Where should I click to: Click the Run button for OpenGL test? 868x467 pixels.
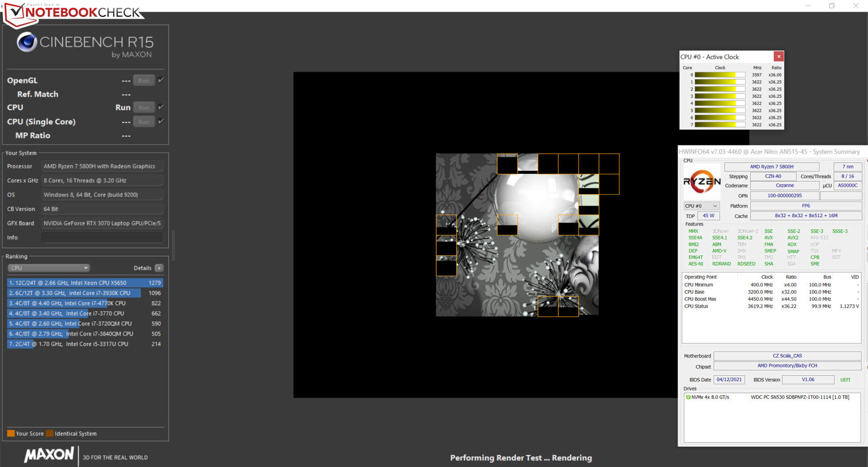point(144,81)
